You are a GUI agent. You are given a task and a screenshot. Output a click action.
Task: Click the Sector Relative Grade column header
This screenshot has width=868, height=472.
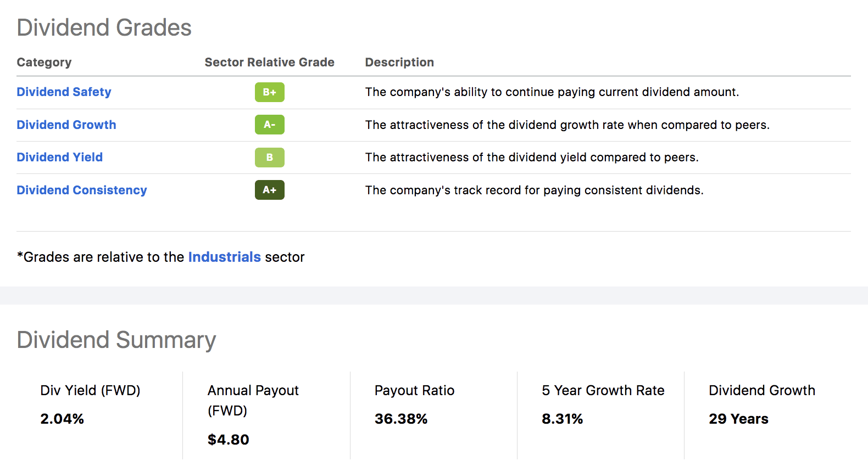click(269, 63)
